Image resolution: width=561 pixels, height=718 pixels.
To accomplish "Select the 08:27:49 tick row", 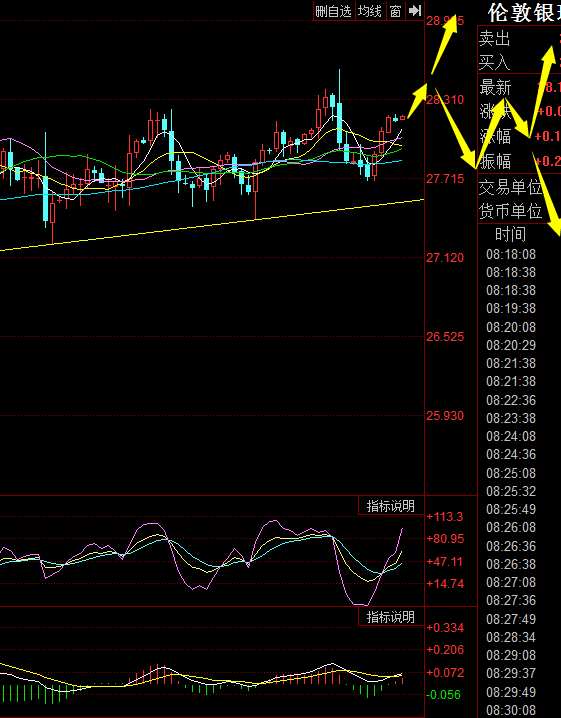I will coord(511,619).
